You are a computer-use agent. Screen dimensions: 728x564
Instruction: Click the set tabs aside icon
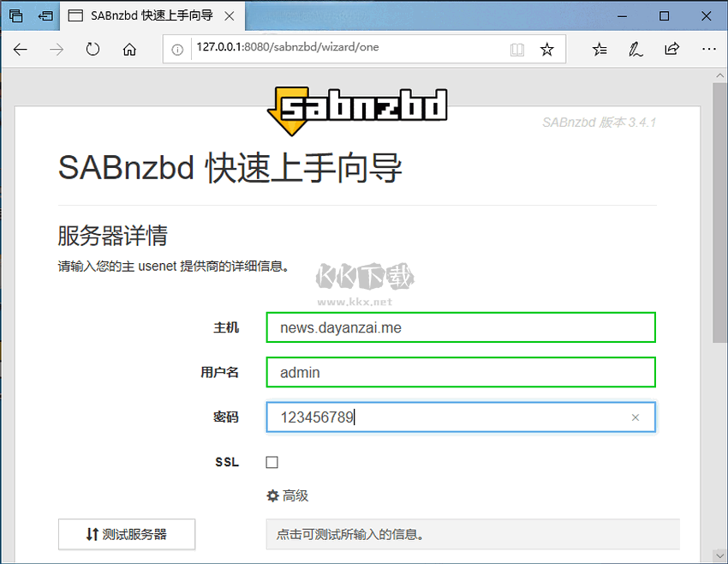45,16
